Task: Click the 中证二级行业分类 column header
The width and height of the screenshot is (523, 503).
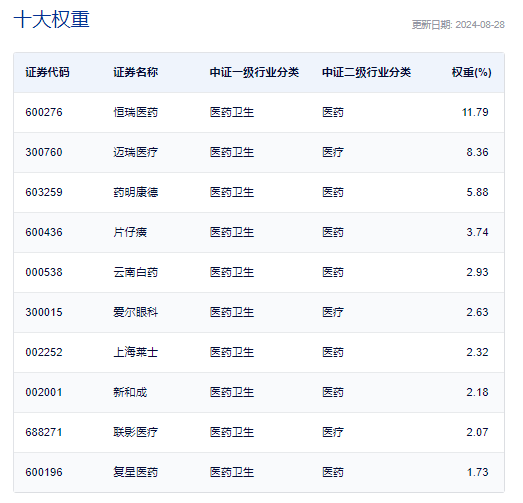Action: 367,72
